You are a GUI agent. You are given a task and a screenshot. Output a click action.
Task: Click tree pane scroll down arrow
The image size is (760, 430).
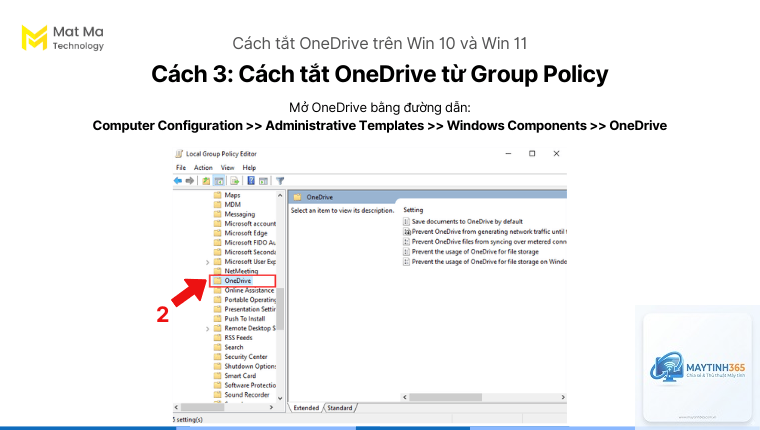coord(280,398)
